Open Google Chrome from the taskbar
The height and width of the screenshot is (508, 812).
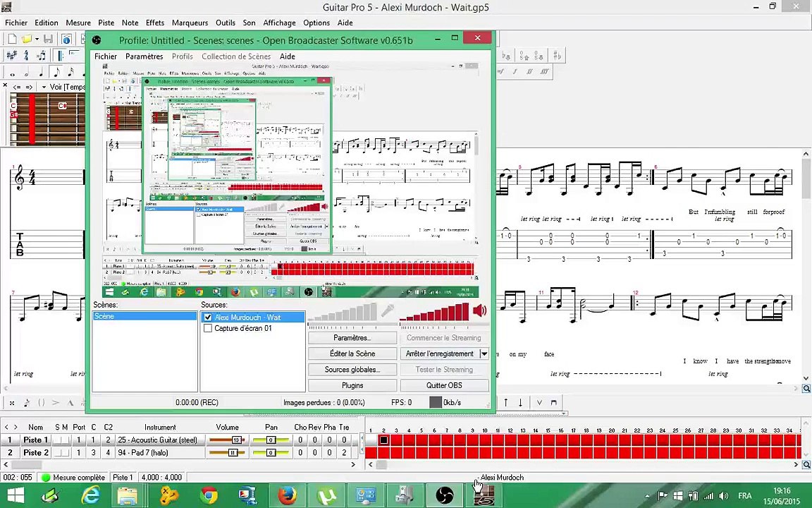point(209,496)
